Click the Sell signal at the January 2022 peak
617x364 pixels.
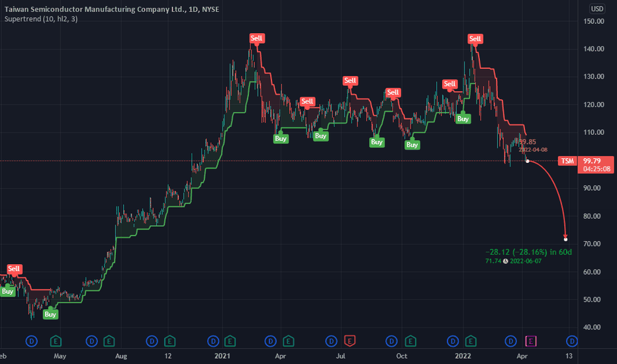point(475,39)
